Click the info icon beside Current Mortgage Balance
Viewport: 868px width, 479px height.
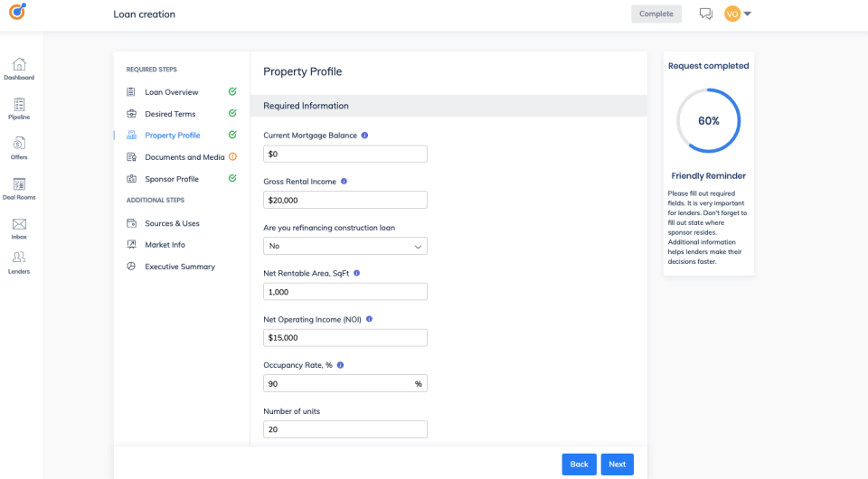coord(364,135)
